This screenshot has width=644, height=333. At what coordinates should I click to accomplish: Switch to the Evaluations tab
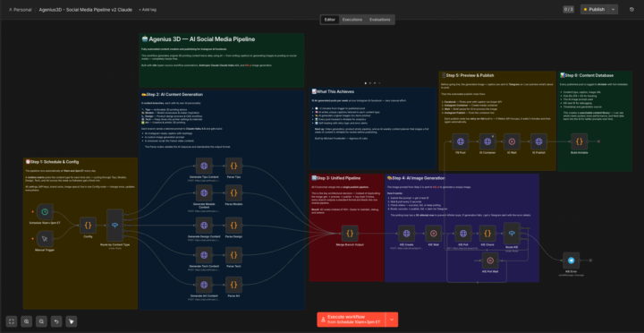pos(380,20)
